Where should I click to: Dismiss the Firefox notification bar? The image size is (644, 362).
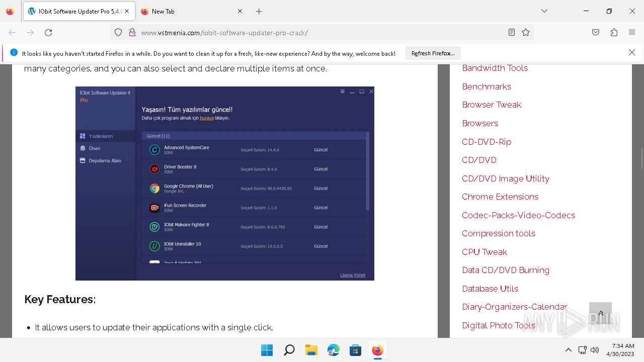632,53
